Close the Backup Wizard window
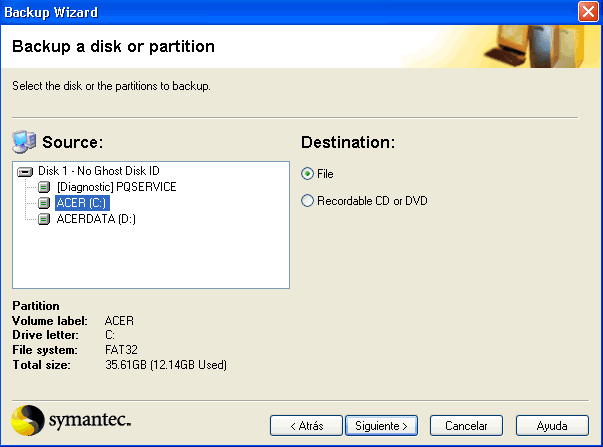Viewport: 603px width, 447px height. 589,11
